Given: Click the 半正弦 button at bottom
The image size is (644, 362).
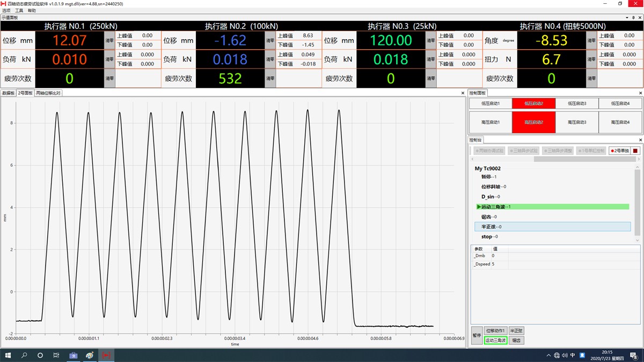Looking at the screenshot, I should click(x=516, y=331).
